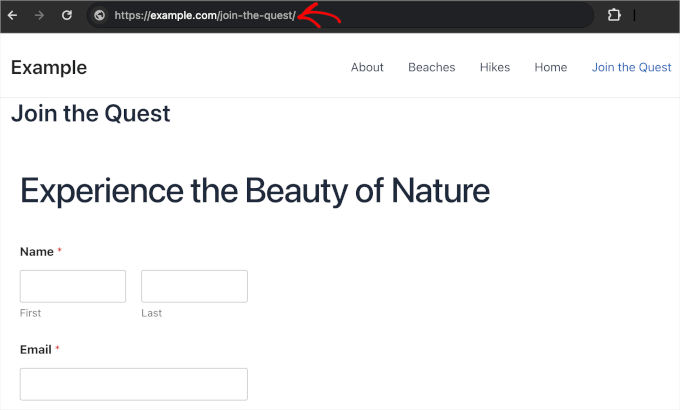Click the 'Last' sublabel text
Screen dimensions: 680x410
point(151,313)
